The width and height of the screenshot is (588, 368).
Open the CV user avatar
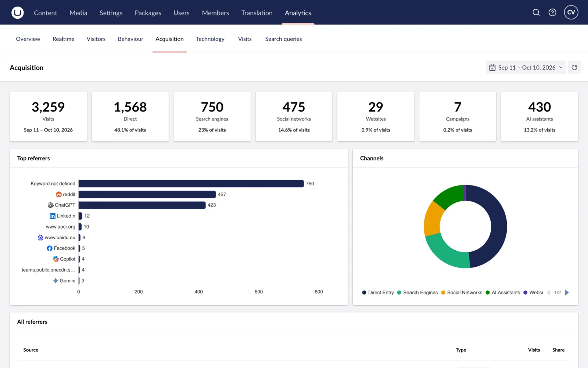tap(571, 13)
